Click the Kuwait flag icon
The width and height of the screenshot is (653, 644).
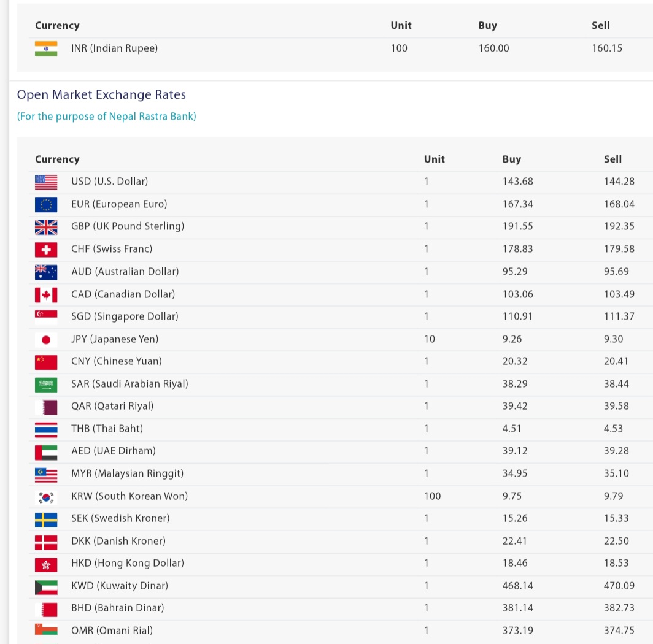click(x=46, y=586)
